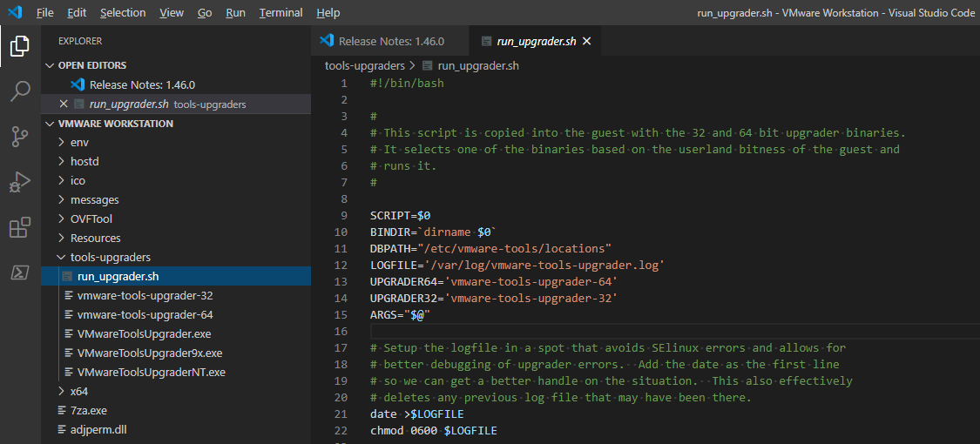Open the Source Control view
The image size is (980, 444).
20,136
